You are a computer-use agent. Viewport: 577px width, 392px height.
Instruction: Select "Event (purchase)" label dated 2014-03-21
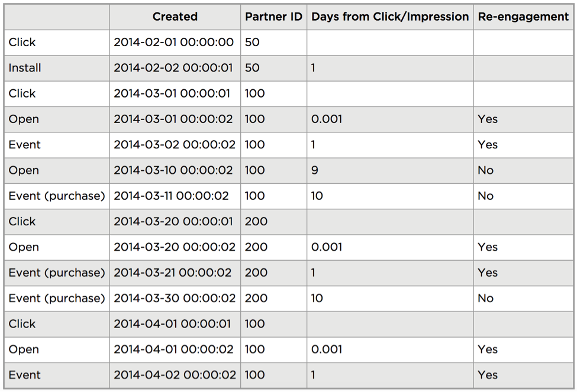pyautogui.click(x=57, y=273)
